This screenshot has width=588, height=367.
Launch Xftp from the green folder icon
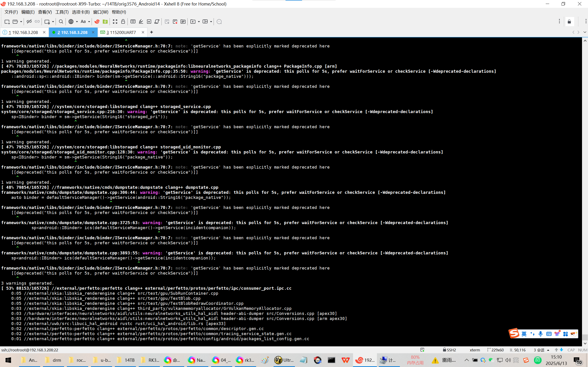pos(105,22)
